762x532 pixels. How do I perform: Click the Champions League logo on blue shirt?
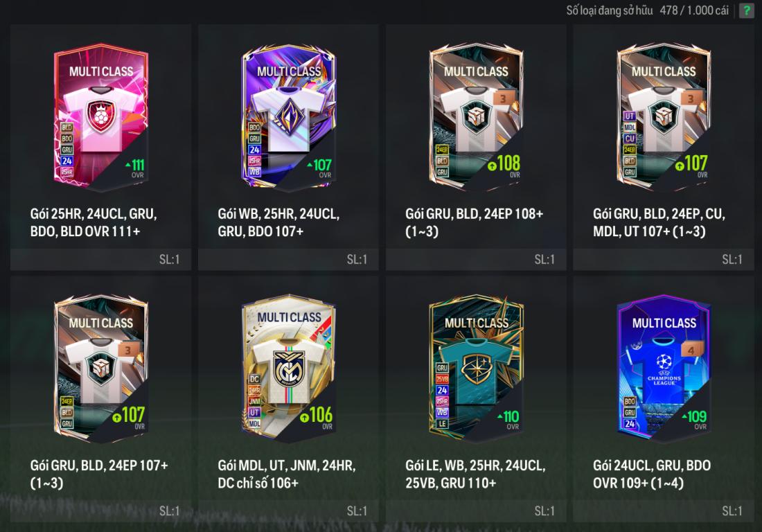coord(664,362)
